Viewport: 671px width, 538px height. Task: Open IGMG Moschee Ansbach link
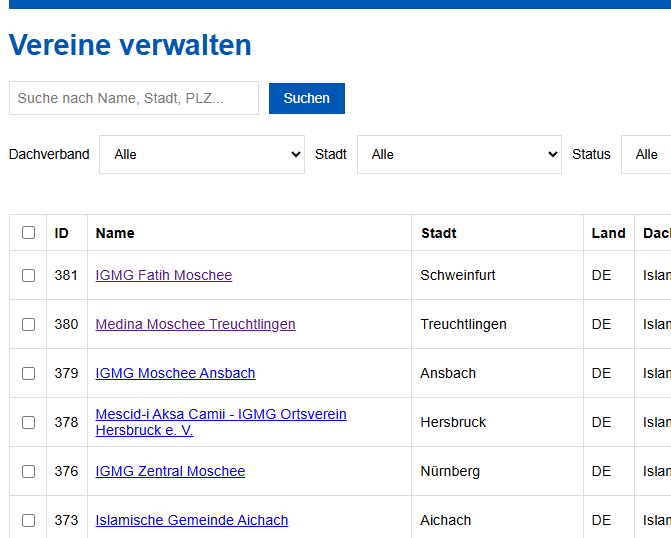[x=175, y=373]
